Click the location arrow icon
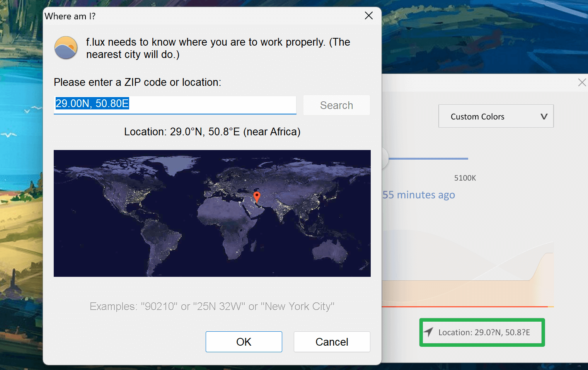This screenshot has height=370, width=588. tap(429, 332)
